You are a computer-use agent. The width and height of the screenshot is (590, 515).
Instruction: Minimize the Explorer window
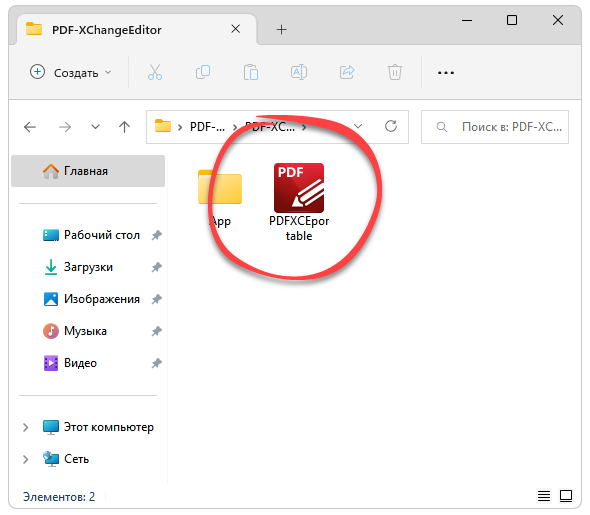click(467, 20)
